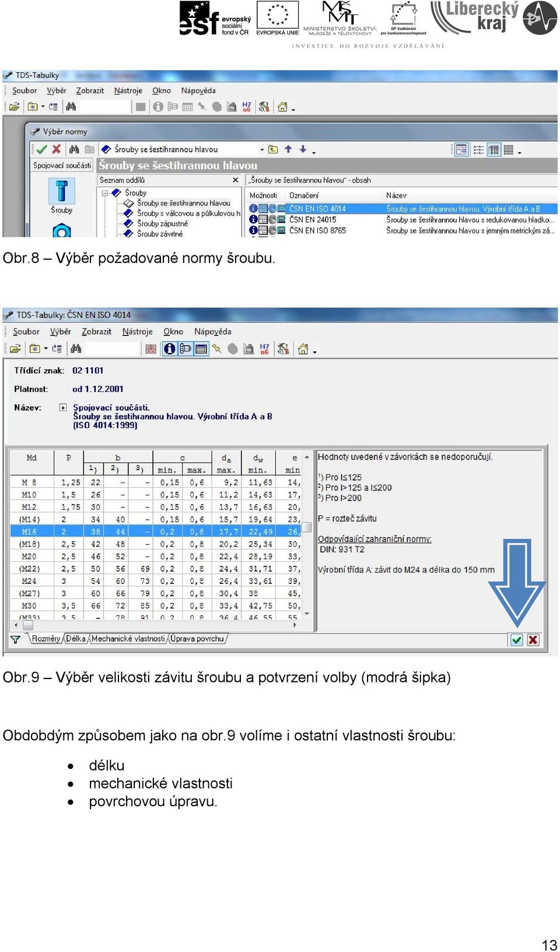Sort list by Označení column header
This screenshot has height=952, width=560.
pos(333,195)
